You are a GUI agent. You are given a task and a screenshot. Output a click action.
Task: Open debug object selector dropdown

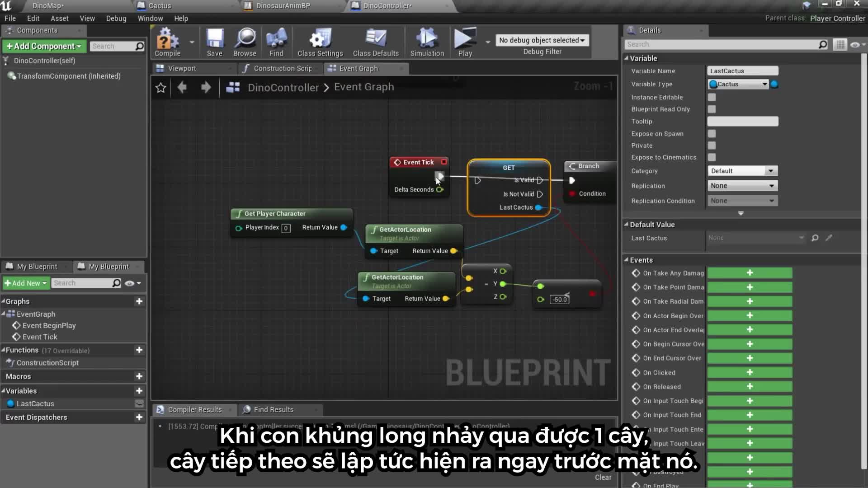pyautogui.click(x=542, y=40)
